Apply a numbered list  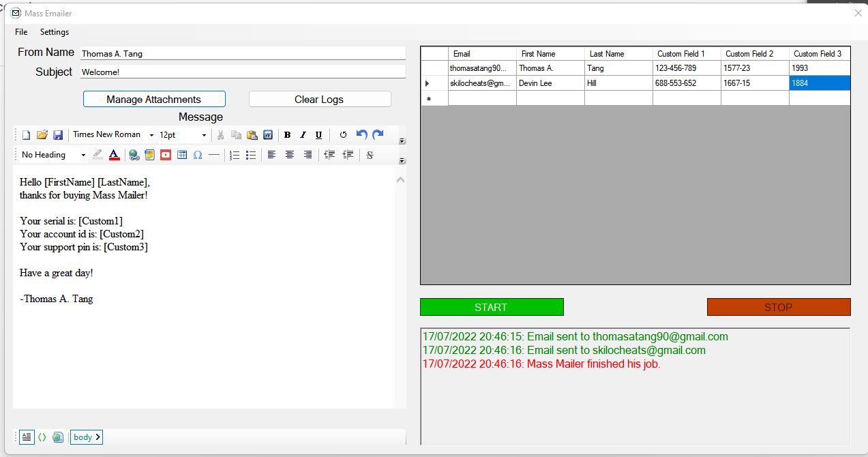point(235,155)
